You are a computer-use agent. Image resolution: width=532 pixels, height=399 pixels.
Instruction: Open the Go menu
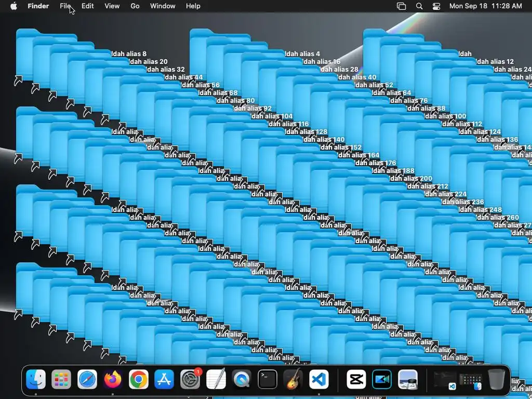click(x=135, y=6)
